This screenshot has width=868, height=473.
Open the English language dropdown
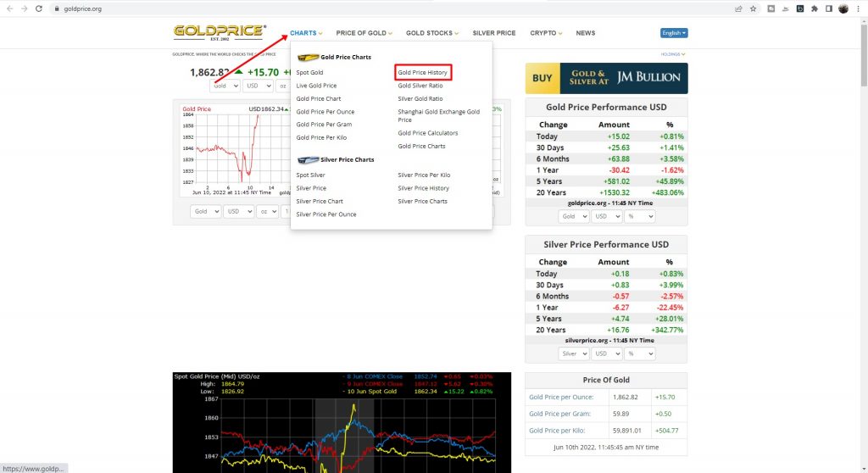click(x=674, y=33)
